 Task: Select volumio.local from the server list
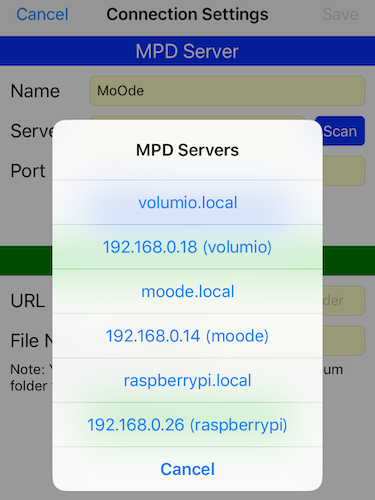(187, 202)
